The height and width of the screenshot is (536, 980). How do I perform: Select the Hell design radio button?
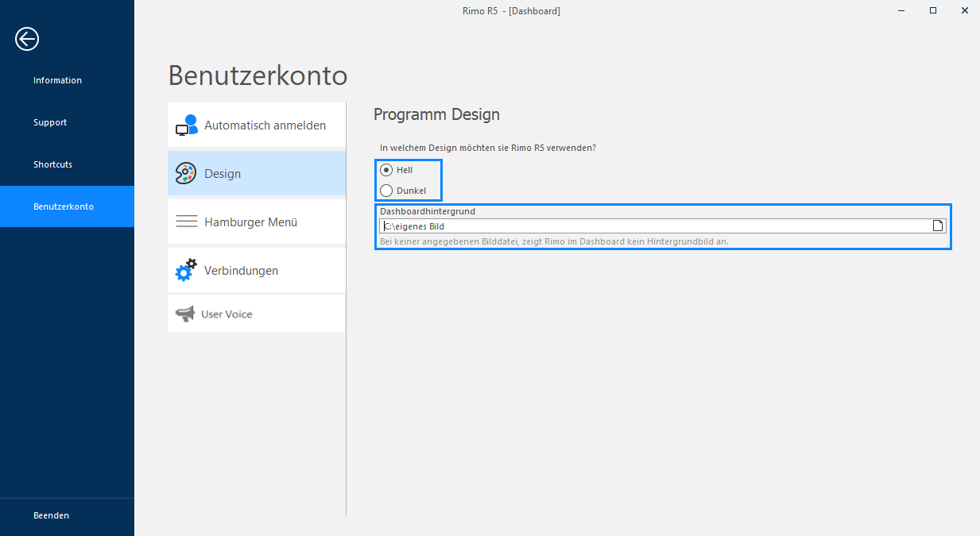pos(386,170)
